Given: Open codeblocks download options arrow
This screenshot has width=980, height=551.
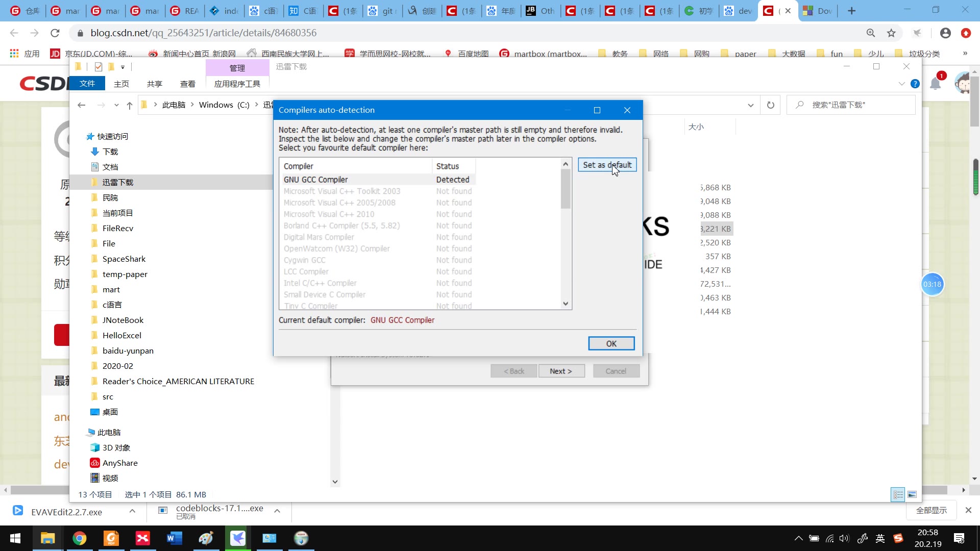Looking at the screenshot, I should [x=277, y=511].
